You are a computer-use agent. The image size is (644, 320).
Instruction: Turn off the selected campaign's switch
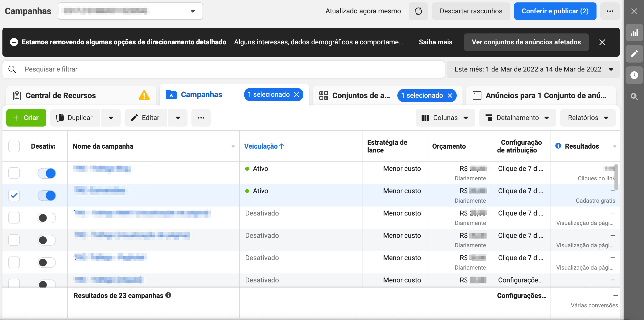click(x=47, y=195)
